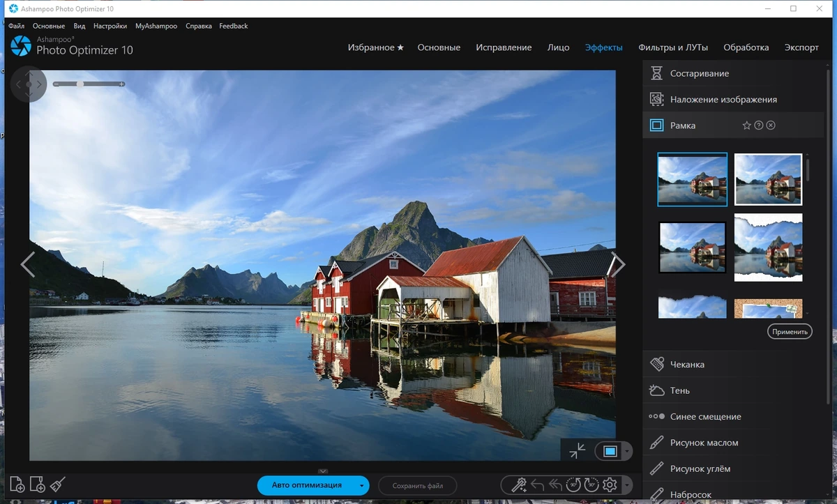
Task: Undo the last change
Action: point(537,485)
